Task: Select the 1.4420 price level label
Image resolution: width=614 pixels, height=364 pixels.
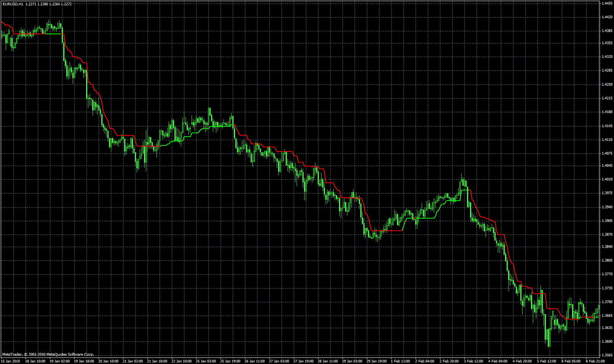Action: point(607,17)
